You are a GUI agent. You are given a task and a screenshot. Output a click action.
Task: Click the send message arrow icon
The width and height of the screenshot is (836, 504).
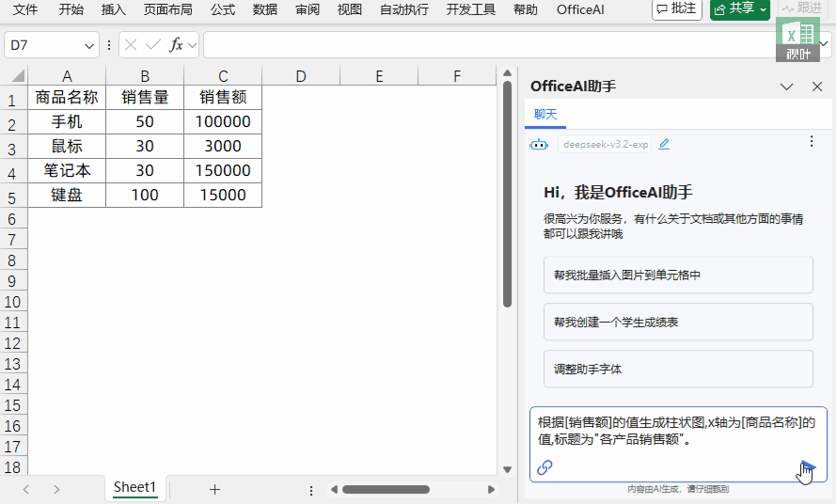click(807, 466)
